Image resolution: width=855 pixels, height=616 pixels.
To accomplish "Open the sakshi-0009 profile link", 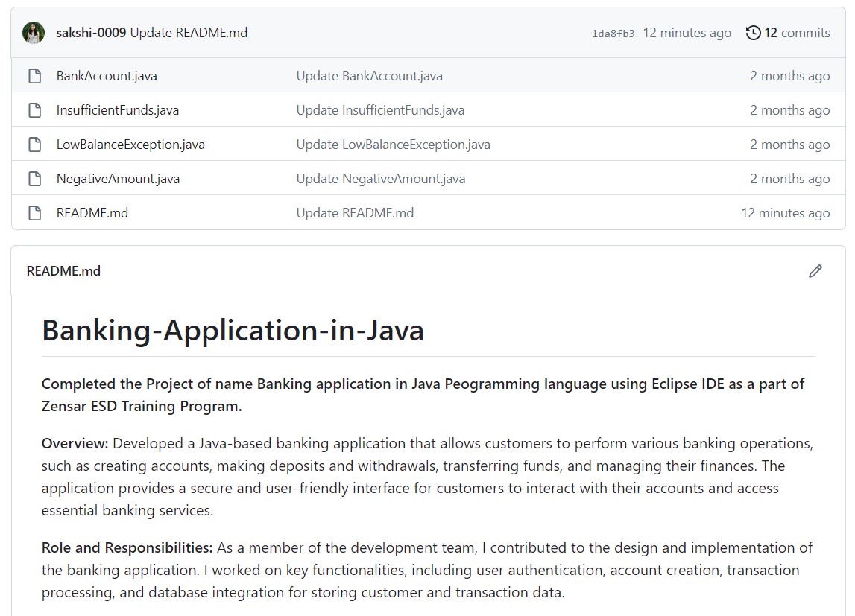I will tap(91, 33).
